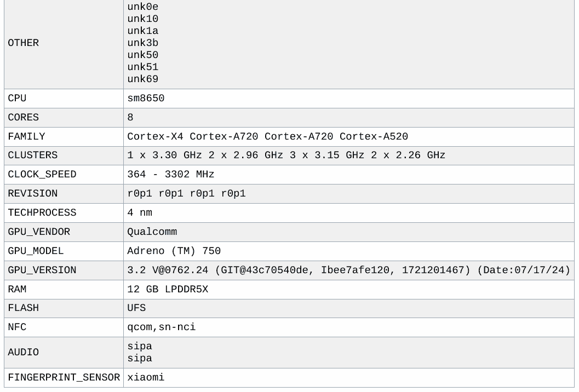Click the AUDIO row label
Screen dimensions: 579x392
coord(23,353)
